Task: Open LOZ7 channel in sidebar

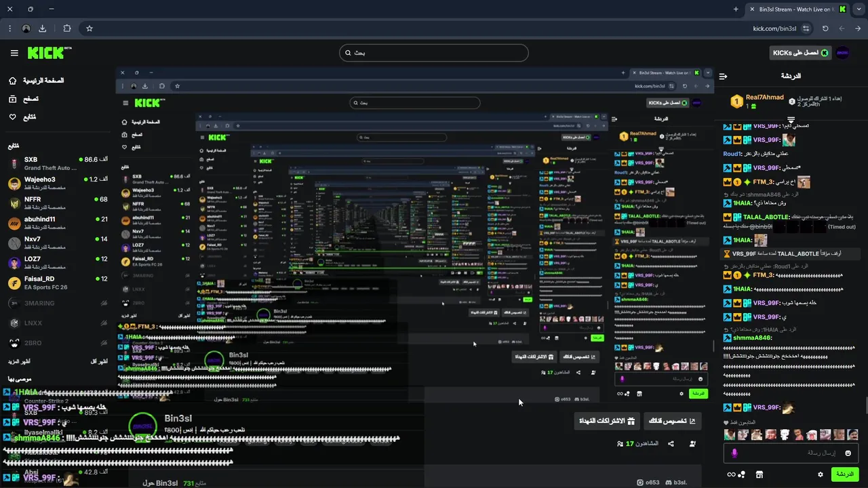Action: (58, 262)
